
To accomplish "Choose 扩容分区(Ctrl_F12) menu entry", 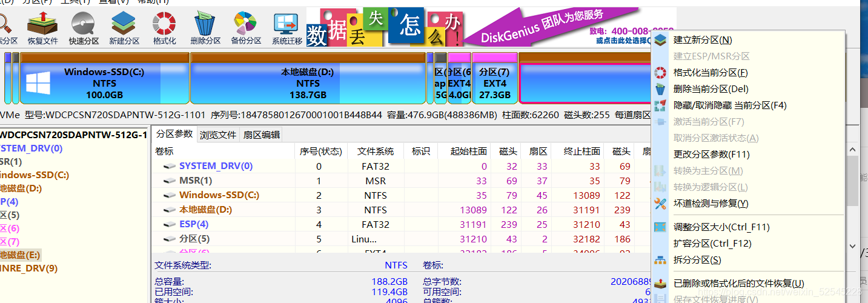I will point(712,244).
